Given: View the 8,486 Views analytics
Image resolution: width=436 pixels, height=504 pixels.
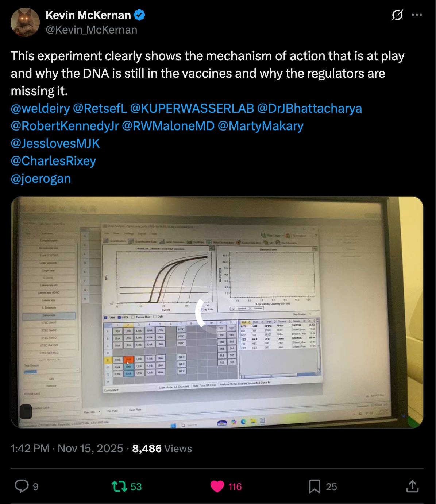Looking at the screenshot, I should [x=162, y=448].
